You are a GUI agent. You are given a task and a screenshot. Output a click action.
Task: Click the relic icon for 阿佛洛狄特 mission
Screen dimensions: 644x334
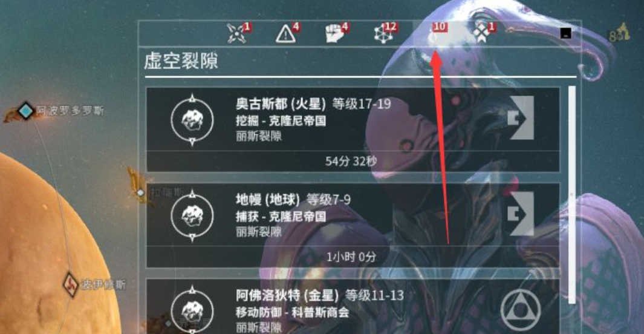(192, 310)
